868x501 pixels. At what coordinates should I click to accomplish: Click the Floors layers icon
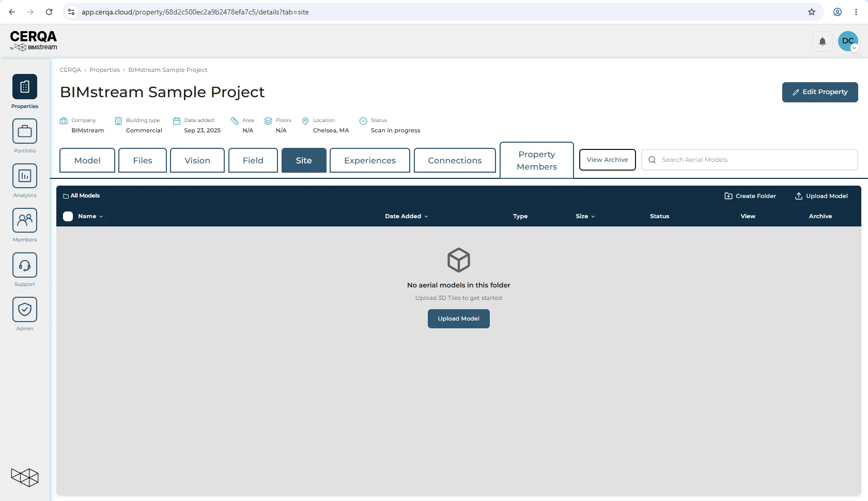[268, 121]
